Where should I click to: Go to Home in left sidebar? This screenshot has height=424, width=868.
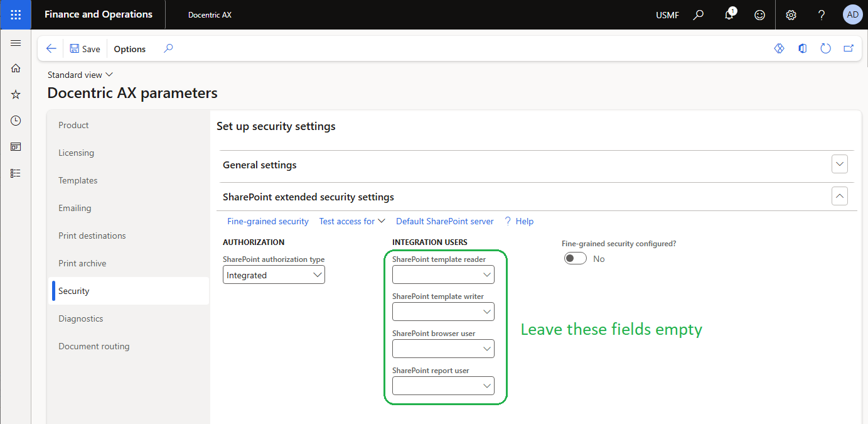pos(16,68)
